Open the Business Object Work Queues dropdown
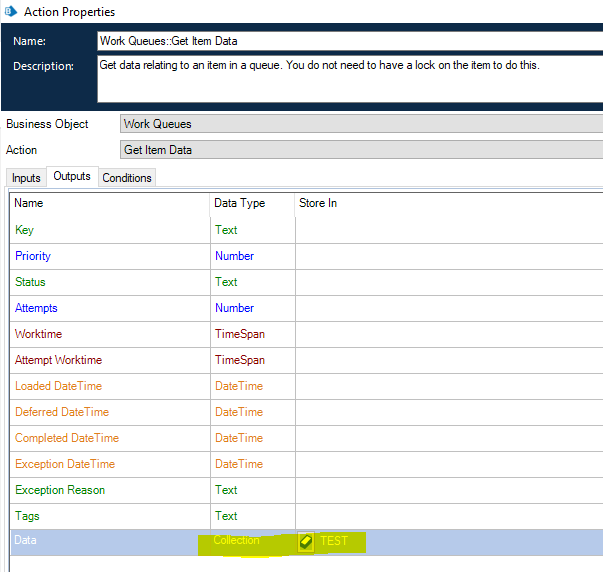The width and height of the screenshot is (603, 572). [361, 124]
